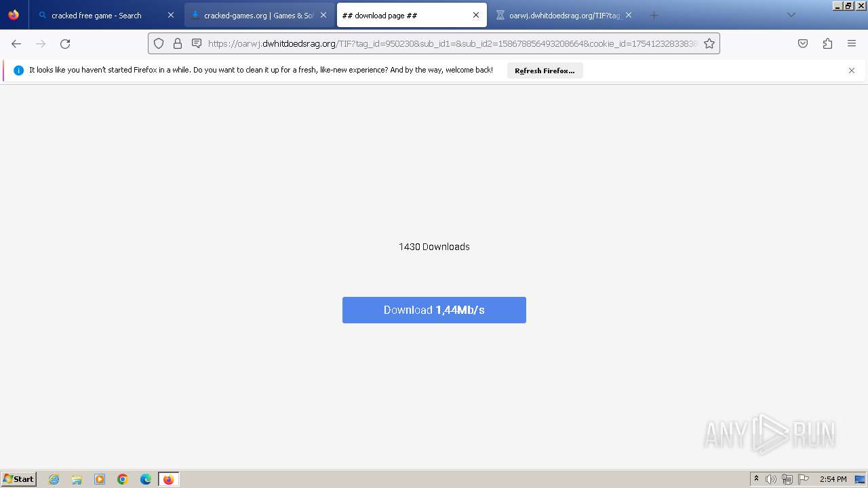Launch Microsoft Edge from taskbar
The width and height of the screenshot is (868, 488).
(146, 479)
